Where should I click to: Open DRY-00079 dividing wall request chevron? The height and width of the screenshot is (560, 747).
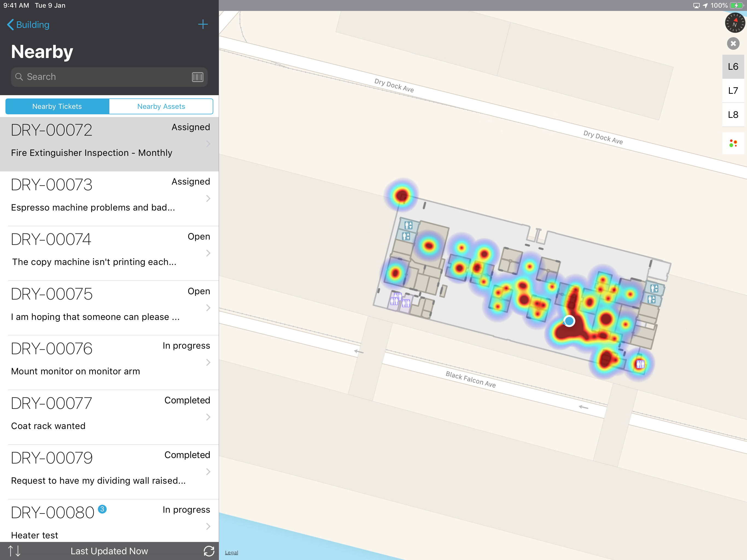(x=208, y=471)
